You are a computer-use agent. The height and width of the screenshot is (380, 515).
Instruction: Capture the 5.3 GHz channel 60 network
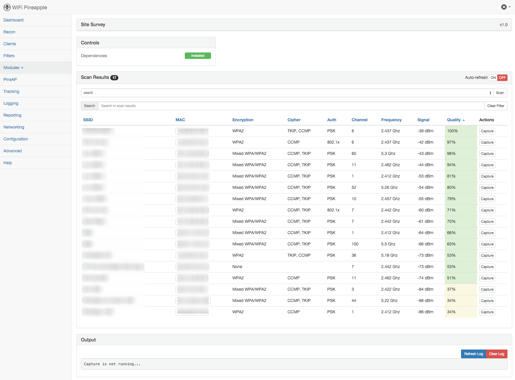click(x=487, y=154)
